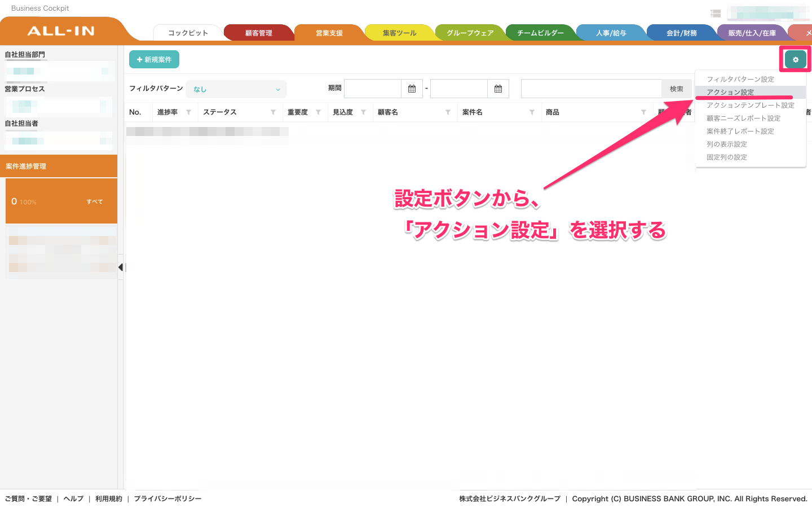Open the 自社担当者 dropdown
Image resolution: width=812 pixels, height=508 pixels.
click(59, 141)
